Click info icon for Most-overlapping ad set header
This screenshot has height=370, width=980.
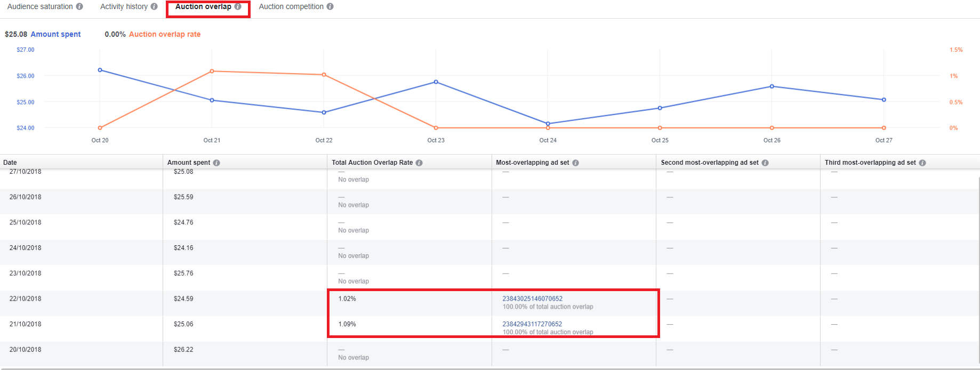click(575, 163)
